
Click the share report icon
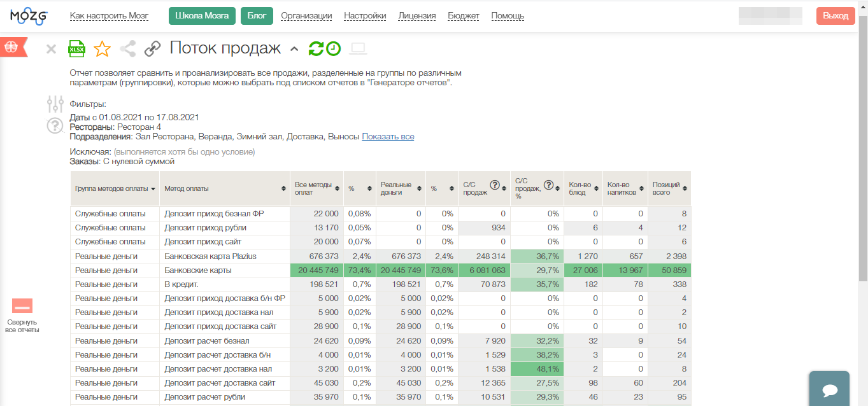[x=128, y=48]
